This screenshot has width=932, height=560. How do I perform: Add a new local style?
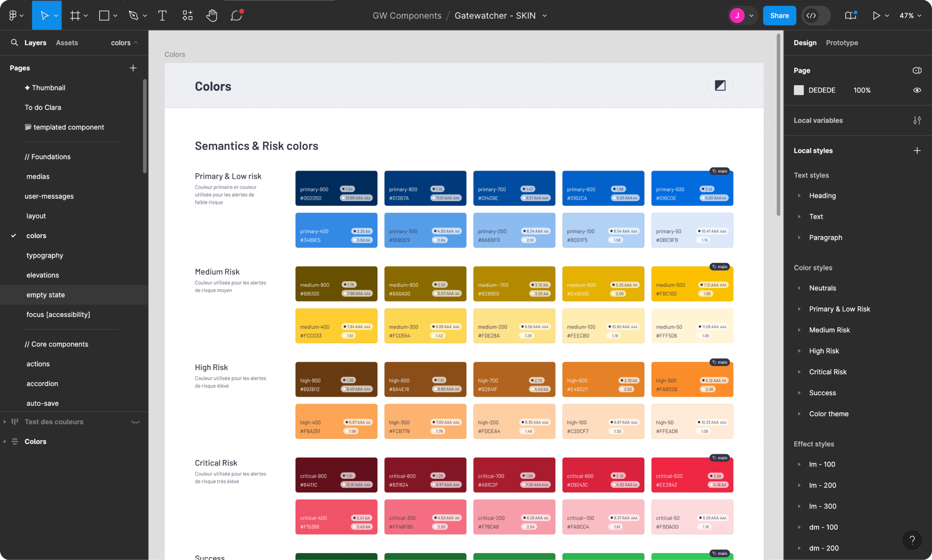[x=917, y=151]
